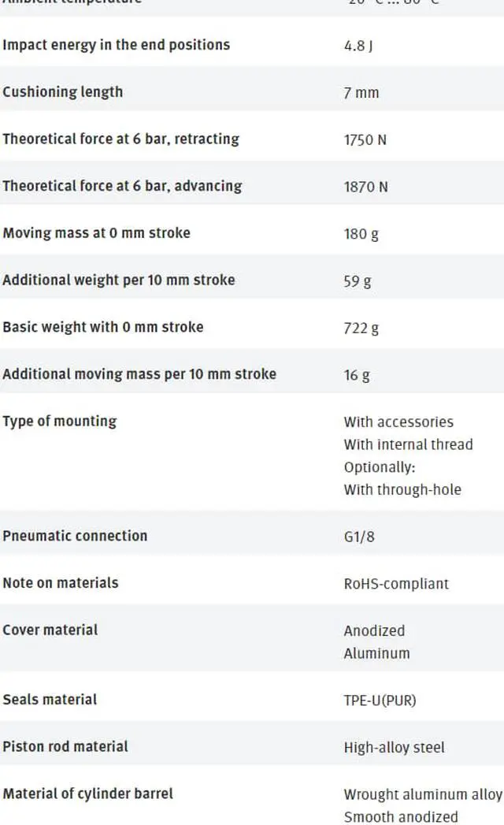The image size is (504, 825).
Task: Select the High-alloy steel piston rod value
Action: [x=394, y=748]
